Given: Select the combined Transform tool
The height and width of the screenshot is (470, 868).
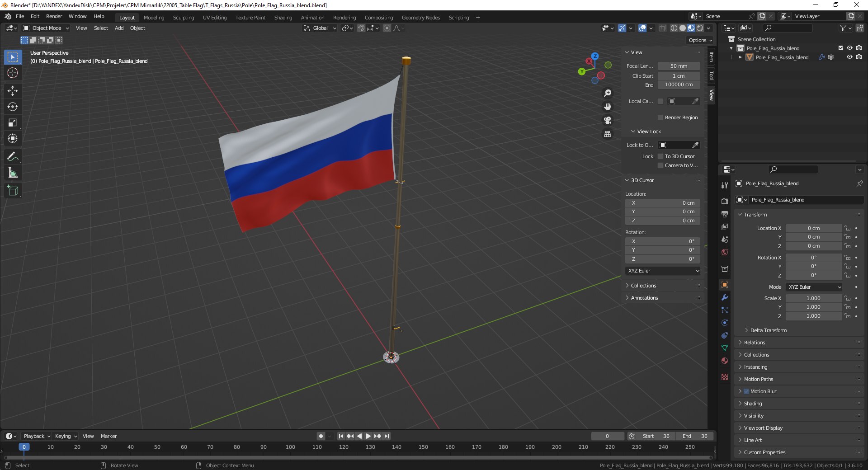Looking at the screenshot, I should pos(13,138).
